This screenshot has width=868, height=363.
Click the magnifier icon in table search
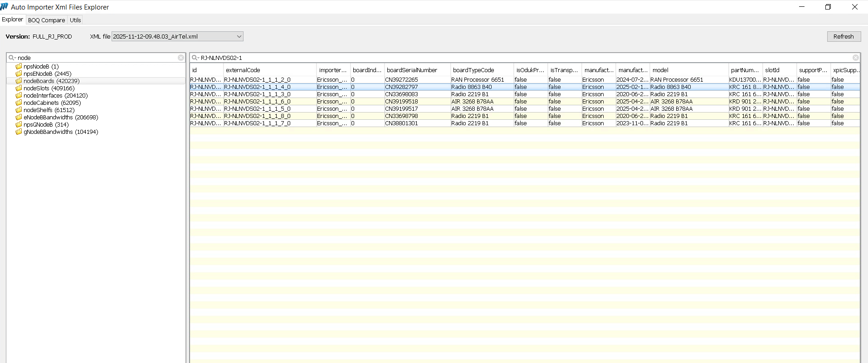tap(195, 58)
